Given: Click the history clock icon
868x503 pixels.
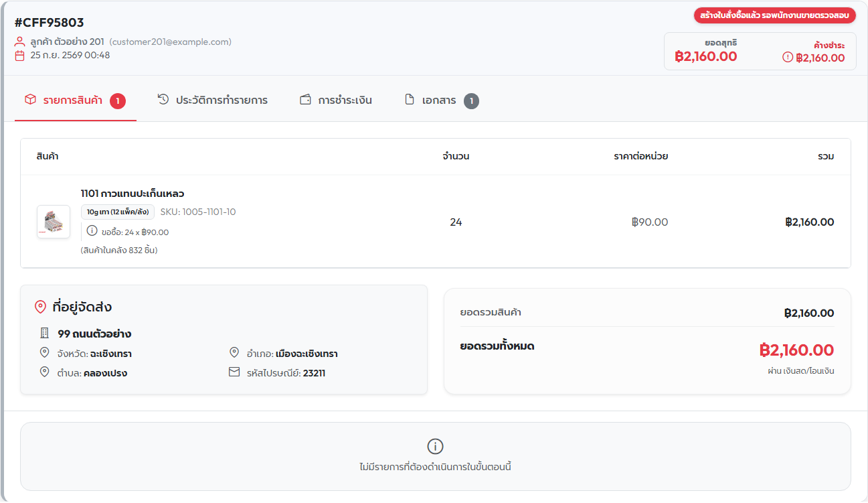Looking at the screenshot, I should click(163, 100).
